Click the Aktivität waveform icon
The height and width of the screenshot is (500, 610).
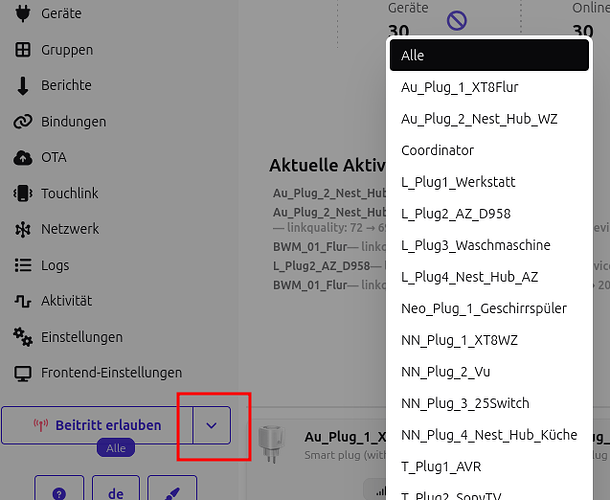coord(23,301)
